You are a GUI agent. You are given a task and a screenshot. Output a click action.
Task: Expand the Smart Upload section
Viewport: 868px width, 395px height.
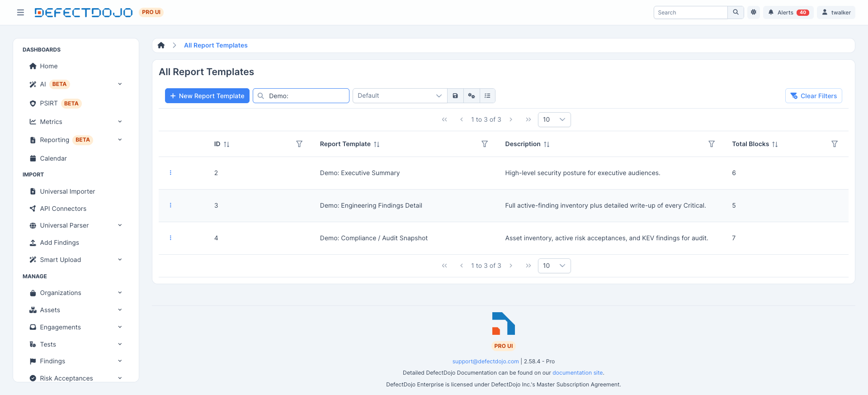pos(120,260)
